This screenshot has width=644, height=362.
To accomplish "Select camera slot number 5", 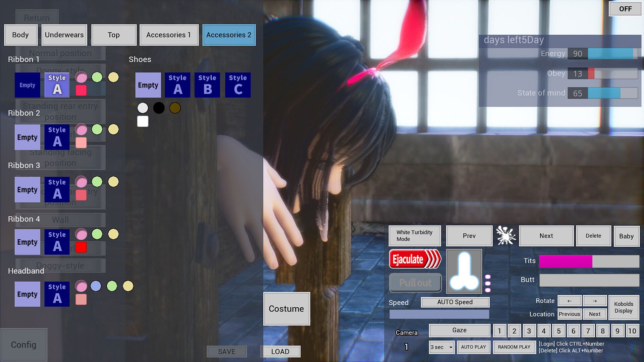I will [558, 331].
